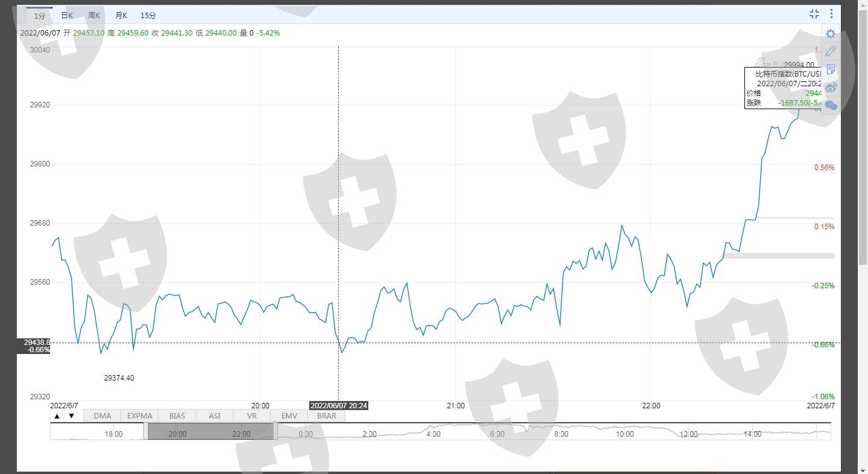The height and width of the screenshot is (474, 868).
Task: Click the 14:00 point in overview timeline
Action: click(753, 434)
